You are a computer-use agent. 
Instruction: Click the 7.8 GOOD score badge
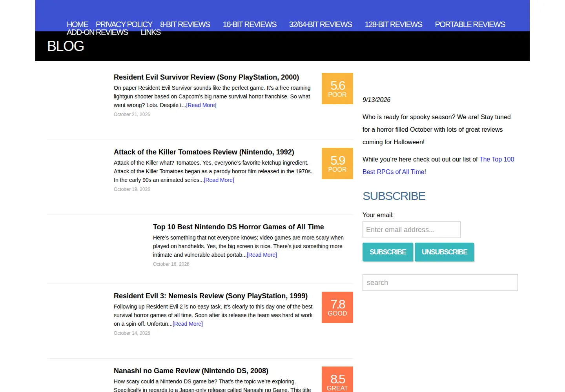337,307
